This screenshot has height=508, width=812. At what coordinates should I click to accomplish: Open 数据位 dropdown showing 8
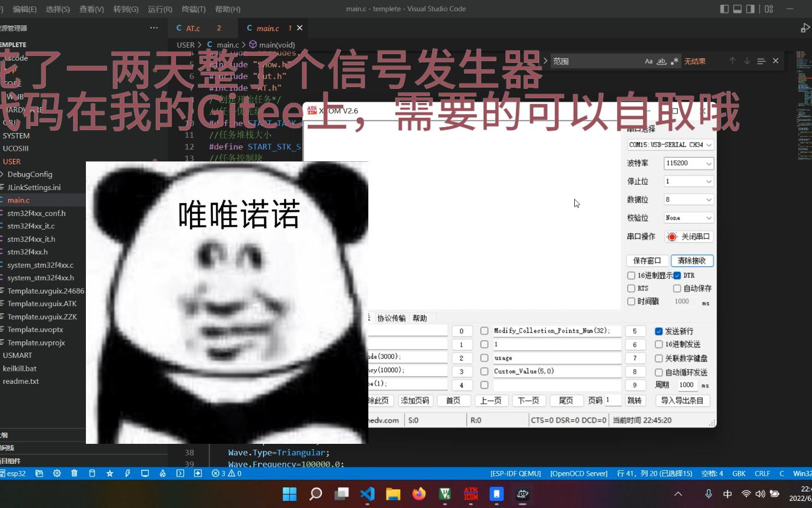(x=688, y=200)
